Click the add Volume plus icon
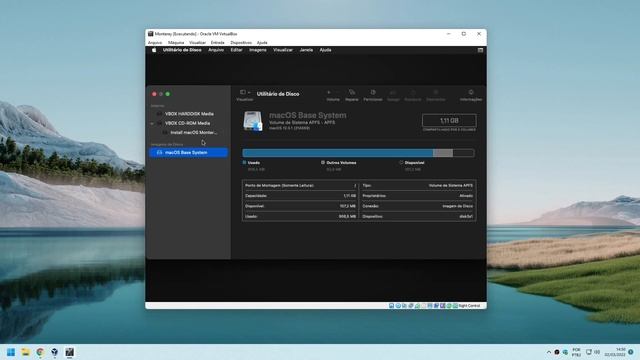This screenshot has width=640, height=360. (x=329, y=92)
